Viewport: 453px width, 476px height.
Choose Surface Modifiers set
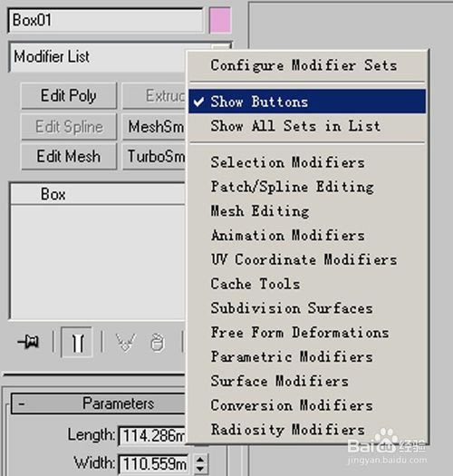tap(307, 381)
